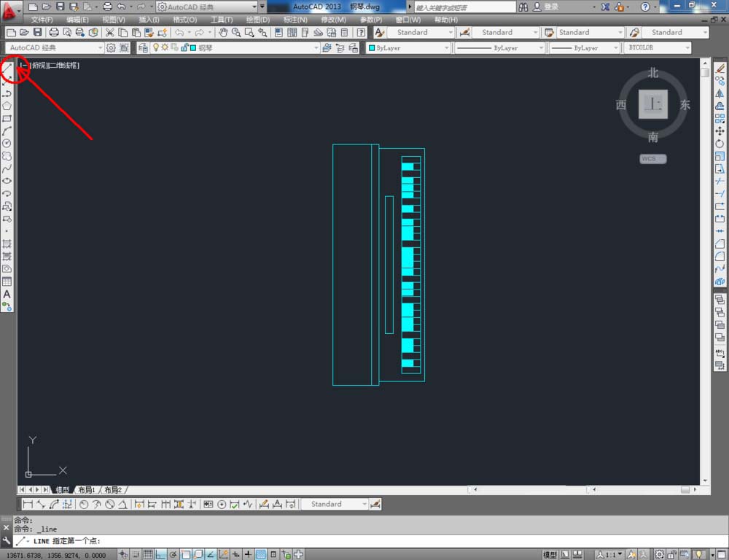Screen dimensions: 729x560
Task: Select the Mirror modify tool
Action: coord(720,93)
